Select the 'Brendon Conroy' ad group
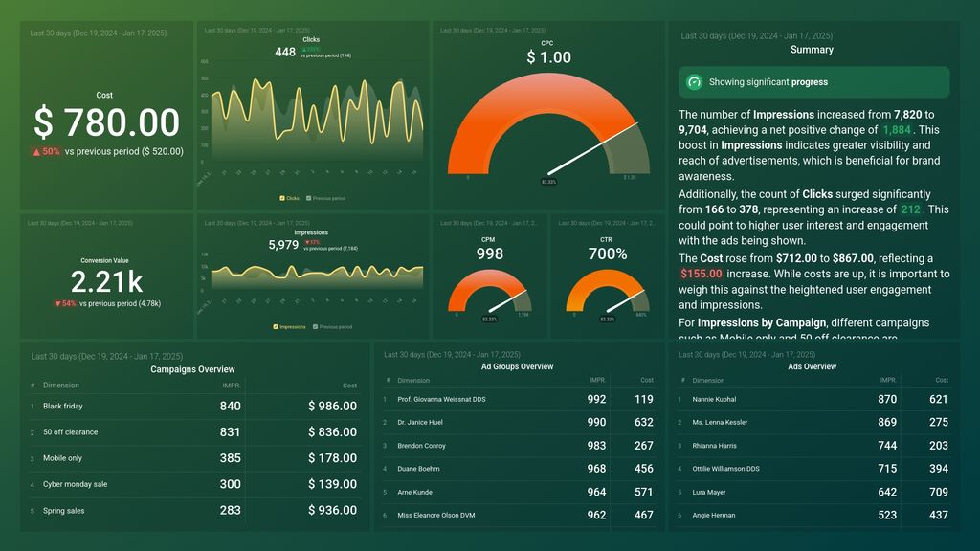 (518, 446)
